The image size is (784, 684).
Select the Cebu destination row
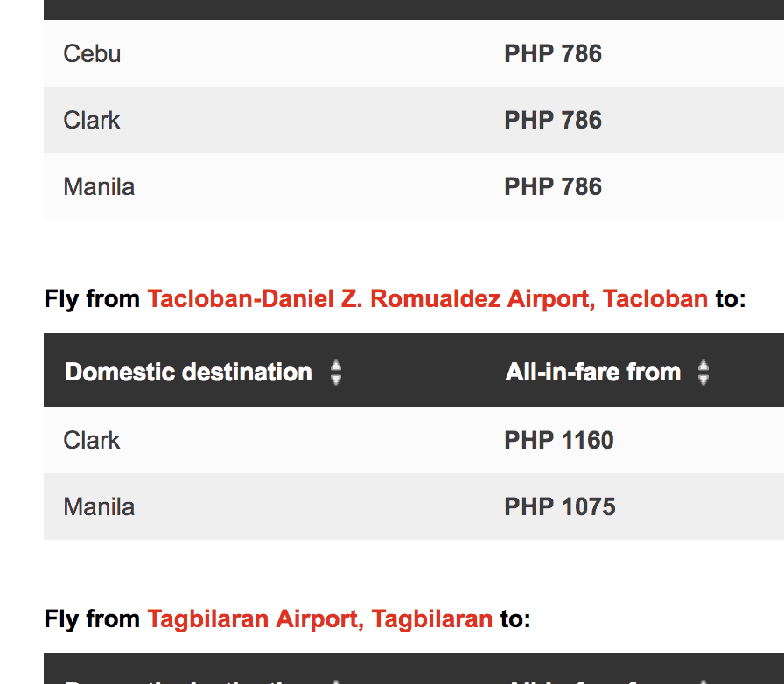[92, 53]
